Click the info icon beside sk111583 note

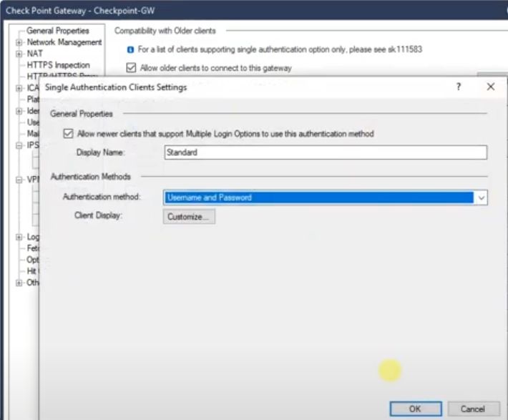130,49
